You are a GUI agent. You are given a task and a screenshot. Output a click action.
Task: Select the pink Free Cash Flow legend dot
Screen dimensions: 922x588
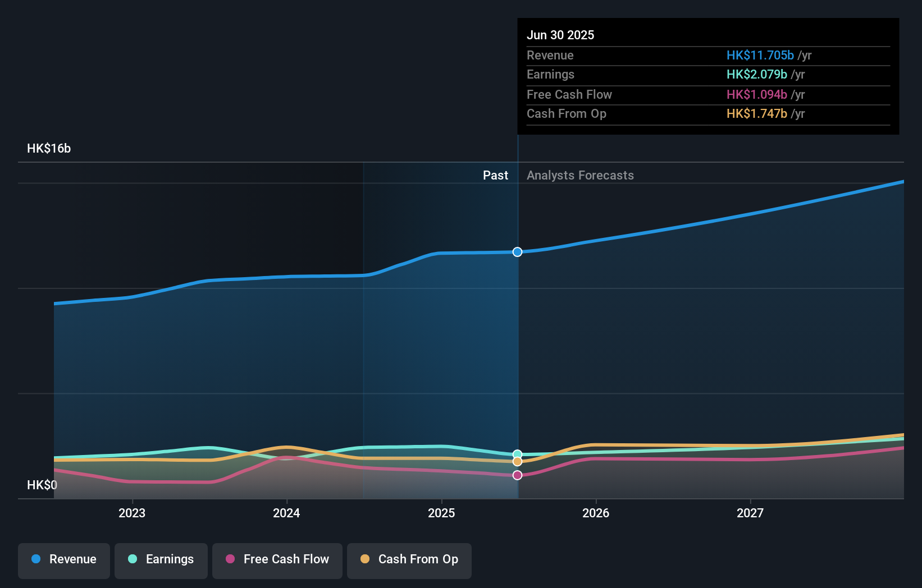point(231,559)
